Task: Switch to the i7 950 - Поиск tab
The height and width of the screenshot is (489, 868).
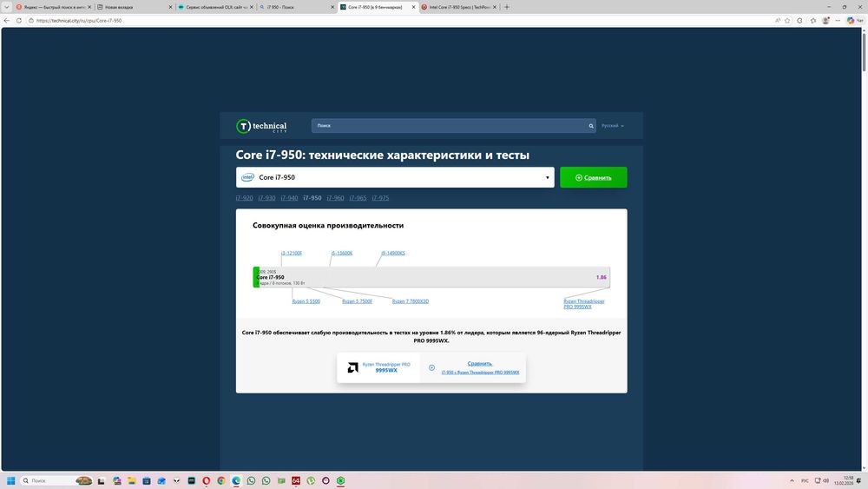Action: pyautogui.click(x=296, y=7)
